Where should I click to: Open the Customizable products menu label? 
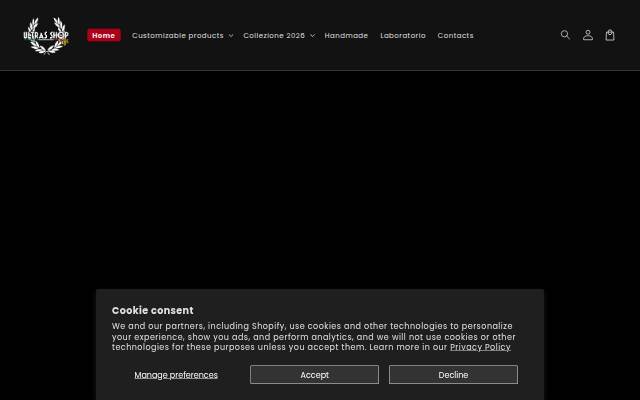[x=178, y=36]
